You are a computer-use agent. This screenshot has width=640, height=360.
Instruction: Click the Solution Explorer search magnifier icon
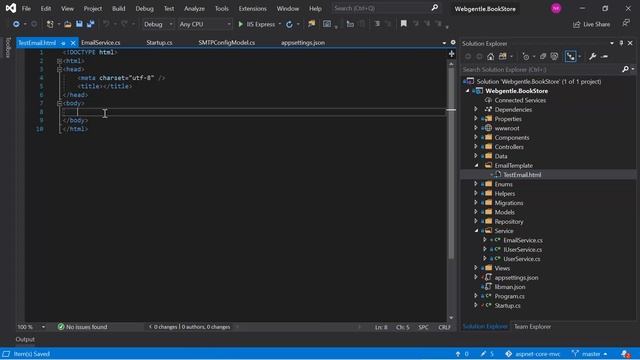625,69
